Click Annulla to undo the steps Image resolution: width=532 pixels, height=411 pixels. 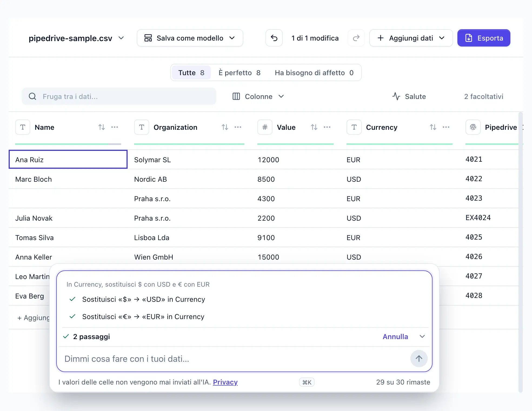(395, 337)
